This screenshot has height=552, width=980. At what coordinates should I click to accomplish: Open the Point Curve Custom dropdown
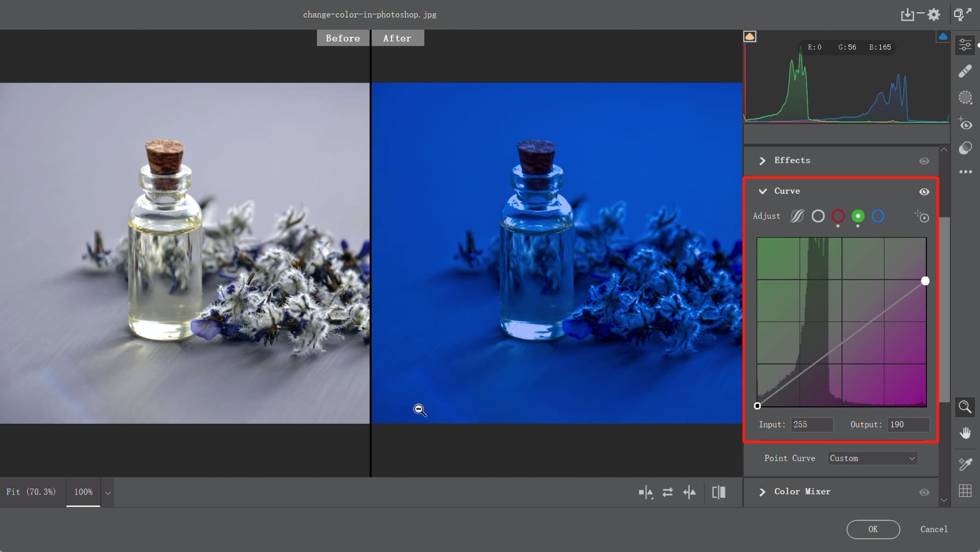(x=872, y=458)
